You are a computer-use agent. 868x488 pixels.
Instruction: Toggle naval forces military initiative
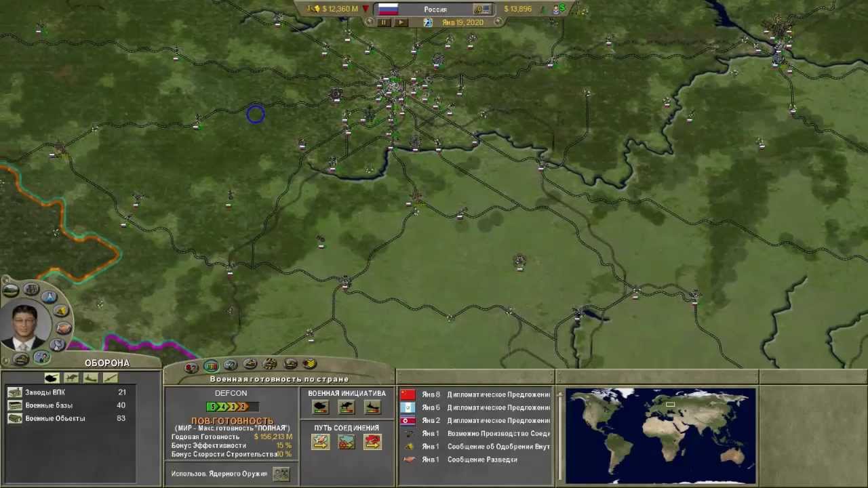(x=372, y=407)
